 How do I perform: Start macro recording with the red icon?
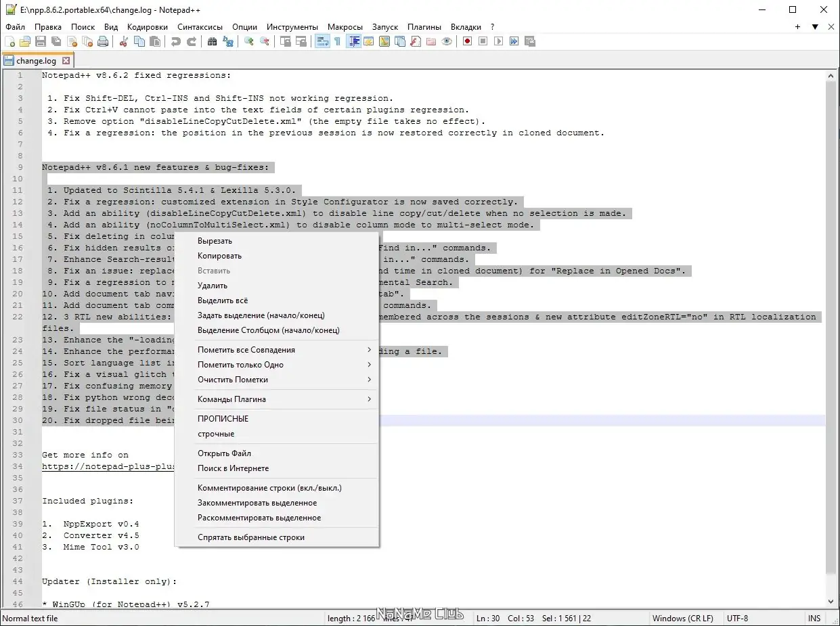tap(467, 41)
